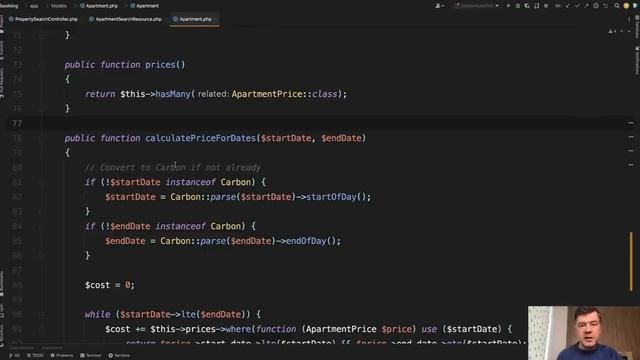The height and width of the screenshot is (360, 640).
Task: Click the Debug bug icon
Action: point(518,6)
